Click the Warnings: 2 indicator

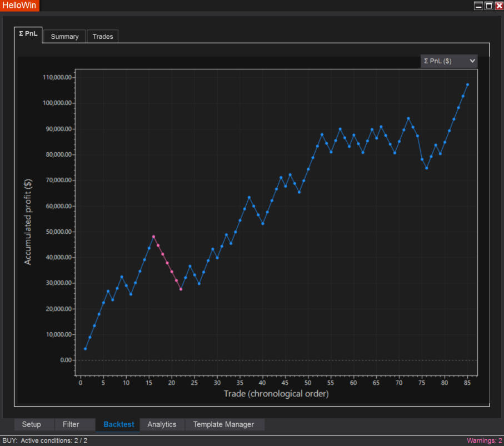coord(484,440)
